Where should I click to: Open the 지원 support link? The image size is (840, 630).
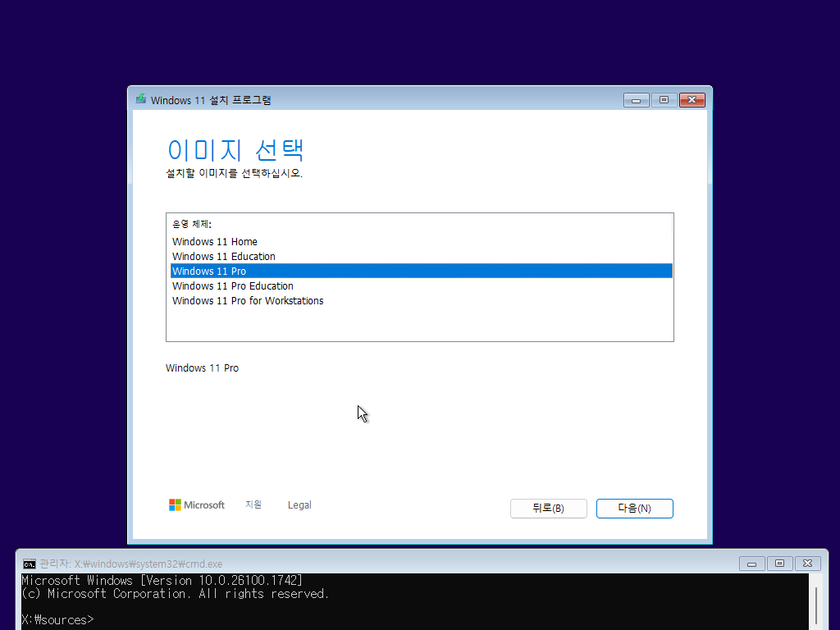[253, 504]
